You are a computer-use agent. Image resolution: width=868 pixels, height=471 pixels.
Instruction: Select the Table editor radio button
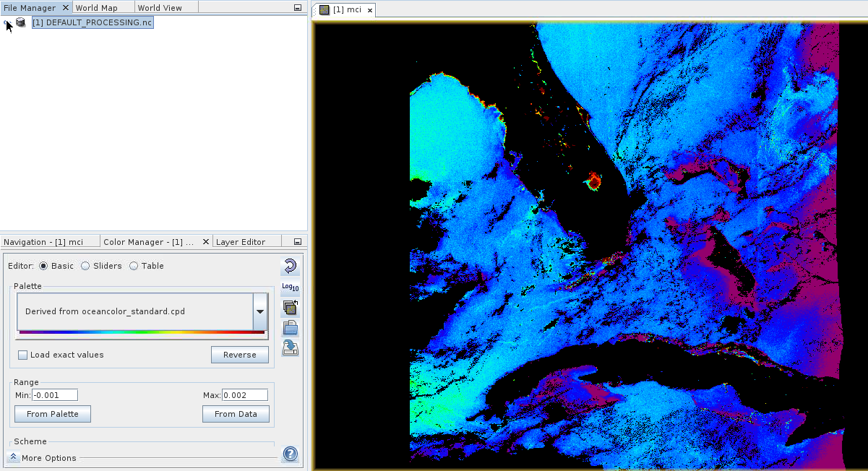point(134,266)
